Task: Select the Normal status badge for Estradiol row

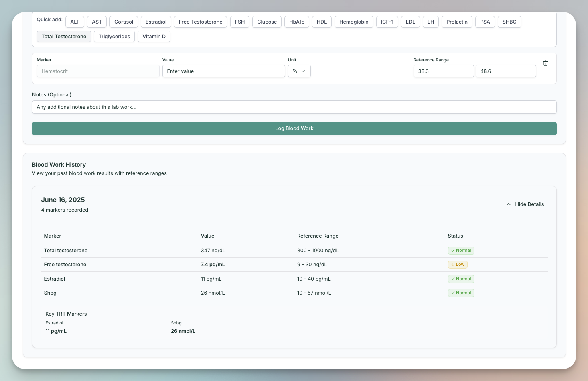Action: click(x=461, y=279)
